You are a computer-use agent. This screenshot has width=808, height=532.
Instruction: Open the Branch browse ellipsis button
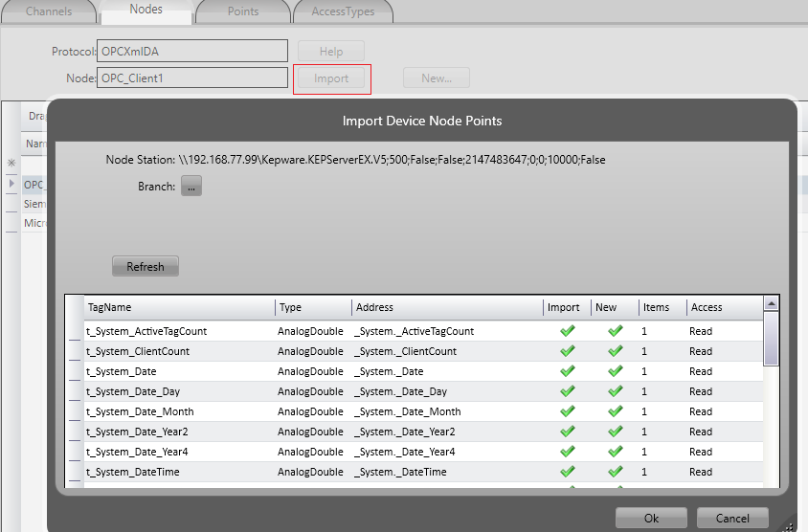[191, 188]
